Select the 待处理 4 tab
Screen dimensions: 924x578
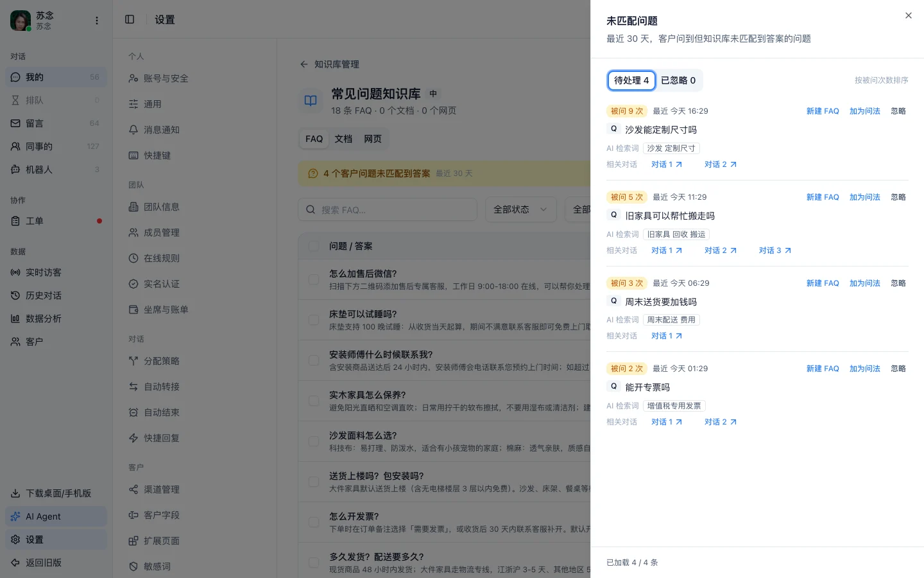(x=631, y=80)
